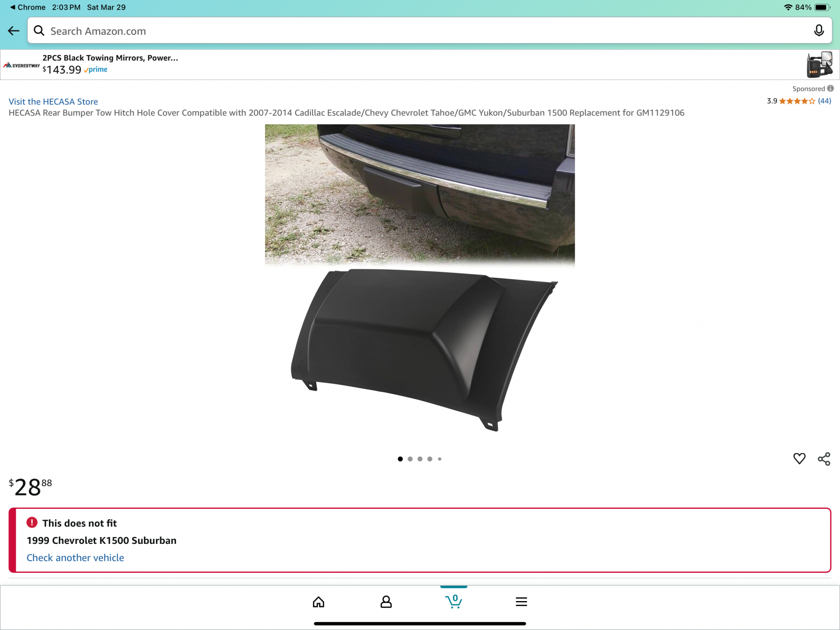Image resolution: width=840 pixels, height=630 pixels.
Task: Open the Sponsored info icon
Action: tap(831, 88)
